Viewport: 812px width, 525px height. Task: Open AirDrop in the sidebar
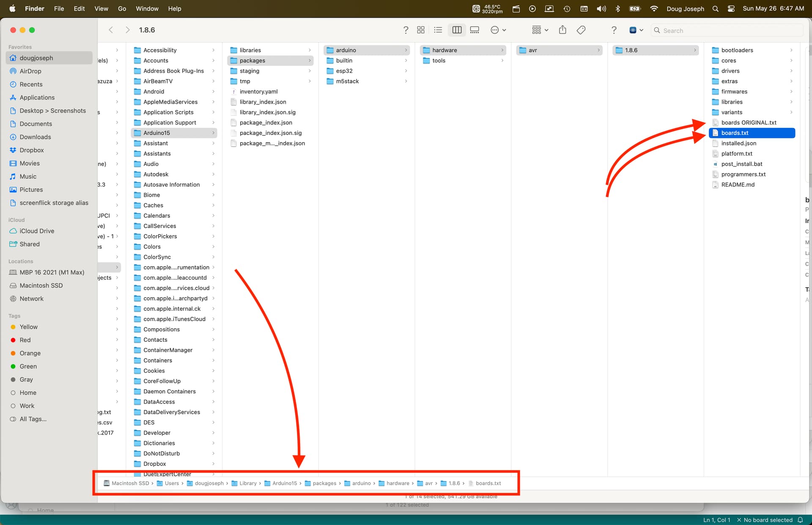tap(30, 71)
